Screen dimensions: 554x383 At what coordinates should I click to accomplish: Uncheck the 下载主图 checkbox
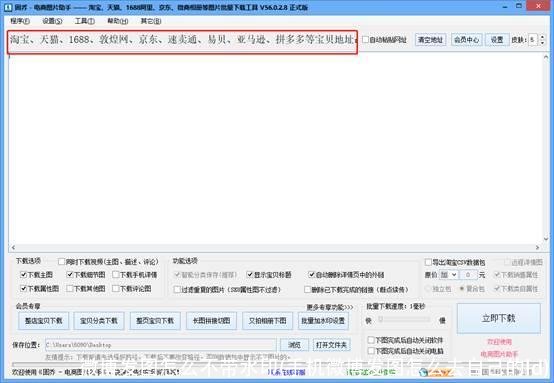coord(24,275)
